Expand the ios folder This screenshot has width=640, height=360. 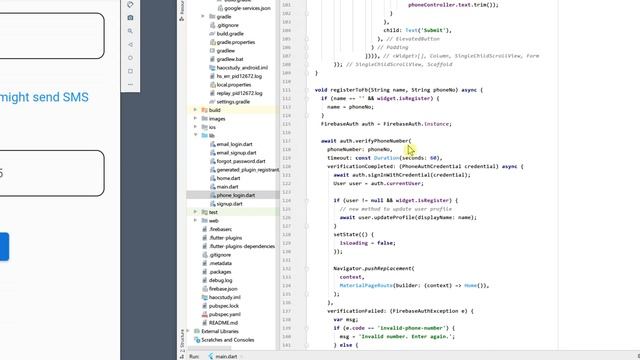pos(195,127)
